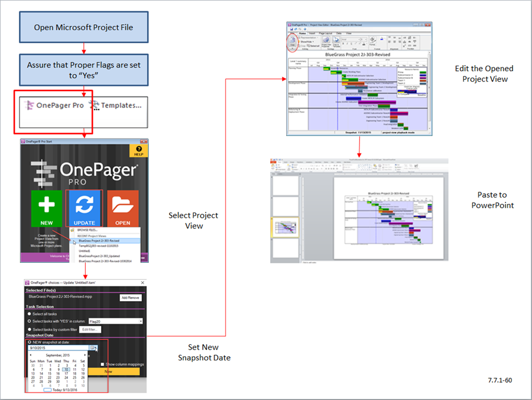Open HELP from the OnePager Start window
Screen dimensions: 532x400
(139, 151)
